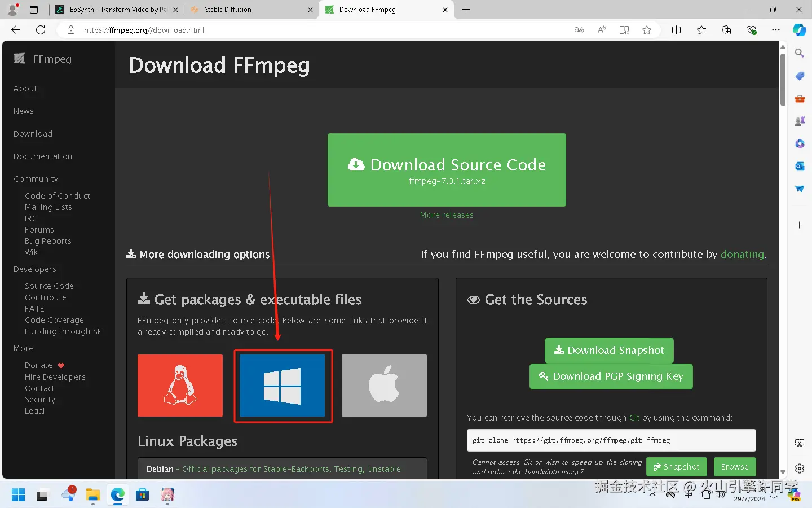Click the Windows logo package icon

tap(283, 386)
